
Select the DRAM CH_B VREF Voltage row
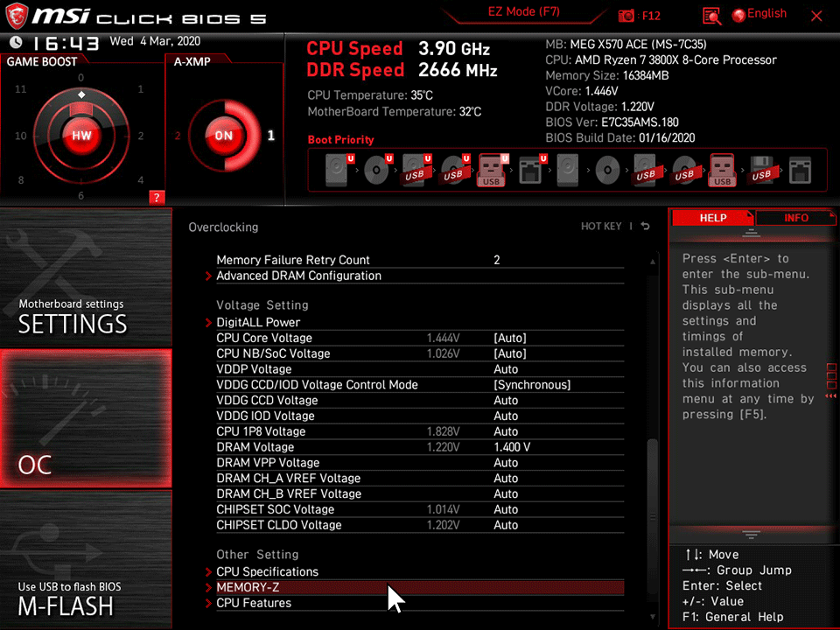[x=419, y=493]
